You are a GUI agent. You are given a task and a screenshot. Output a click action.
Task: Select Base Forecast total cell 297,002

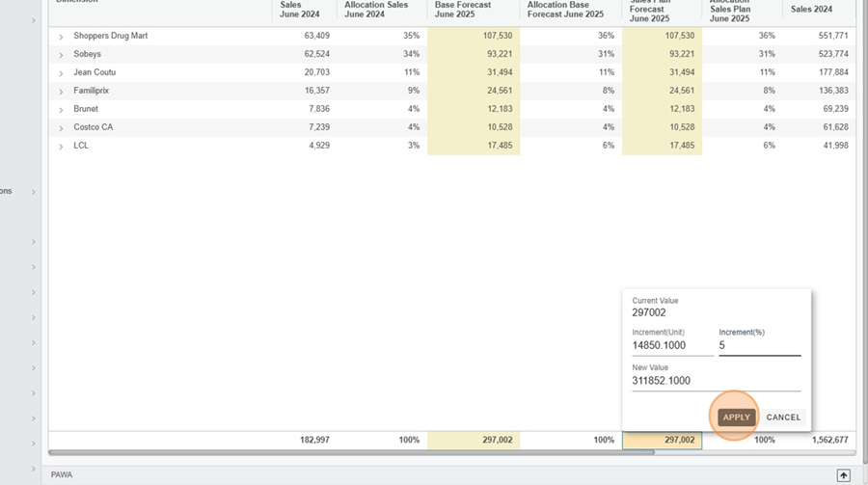(474, 440)
